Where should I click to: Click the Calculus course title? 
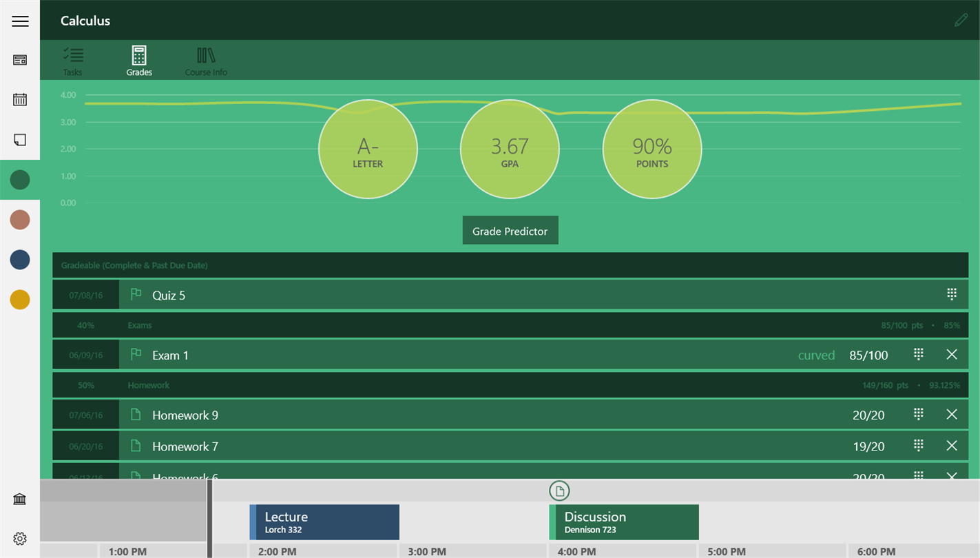85,21
